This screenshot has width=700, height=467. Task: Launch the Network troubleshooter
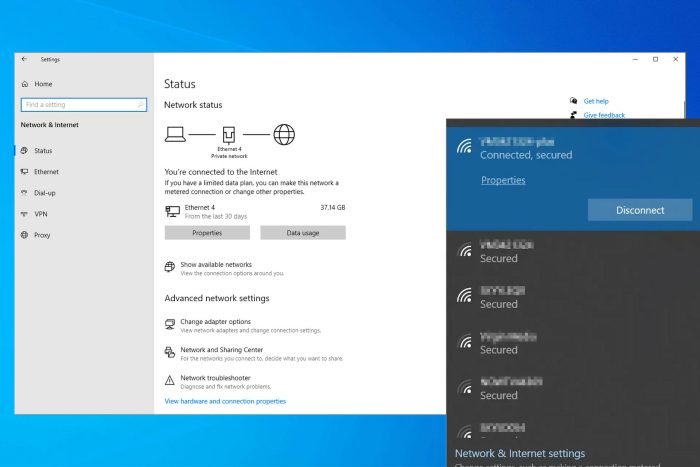tap(215, 378)
